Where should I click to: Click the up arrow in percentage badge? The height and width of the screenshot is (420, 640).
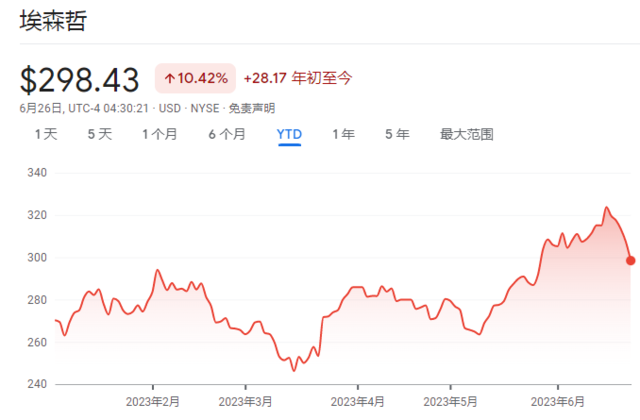tap(170, 78)
